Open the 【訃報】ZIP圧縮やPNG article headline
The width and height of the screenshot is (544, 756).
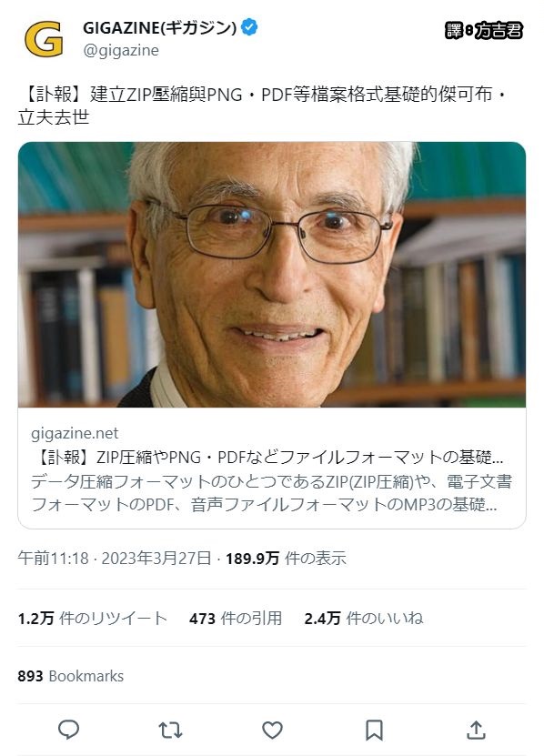[x=267, y=457]
